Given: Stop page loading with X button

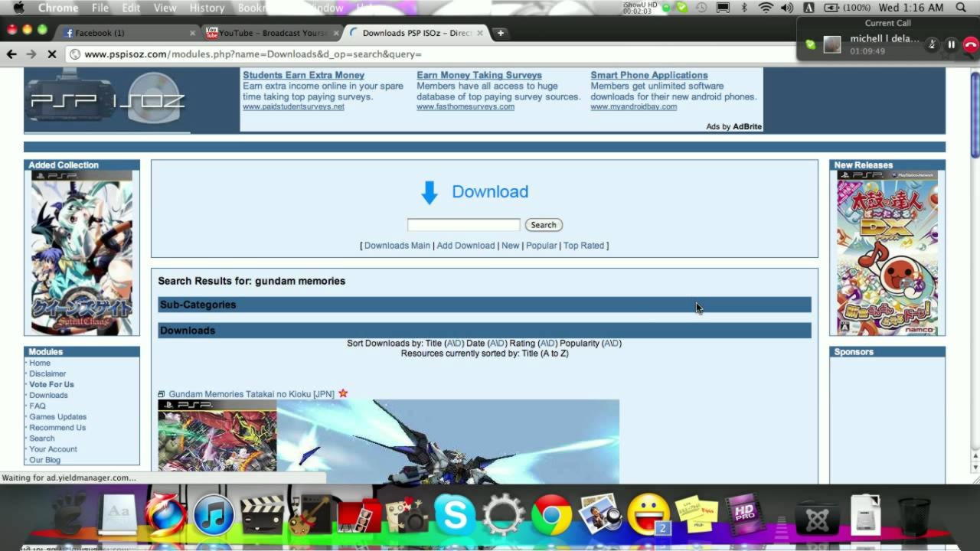Looking at the screenshot, I should click(51, 54).
